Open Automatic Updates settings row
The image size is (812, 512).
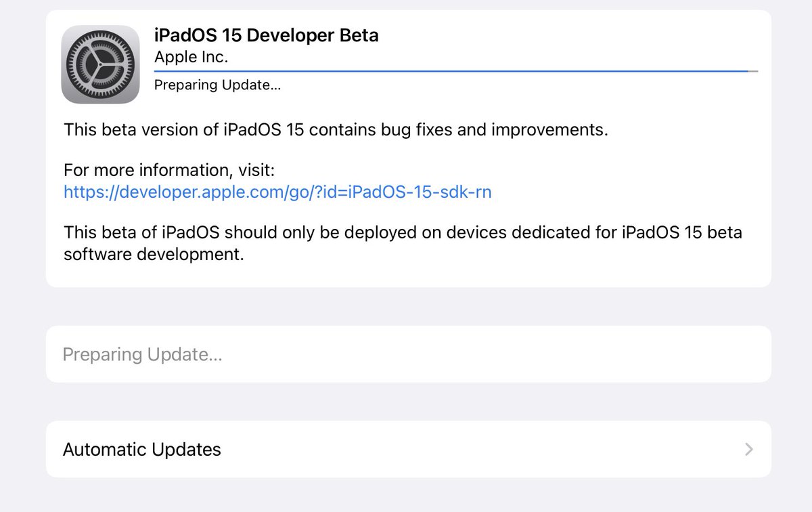coord(409,449)
